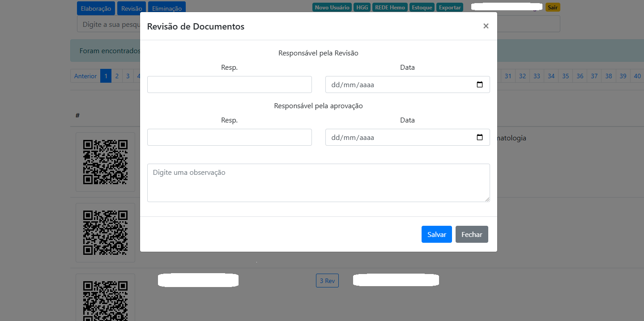This screenshot has height=321, width=644.
Task: Go to pagination page 36
Action: point(580,76)
